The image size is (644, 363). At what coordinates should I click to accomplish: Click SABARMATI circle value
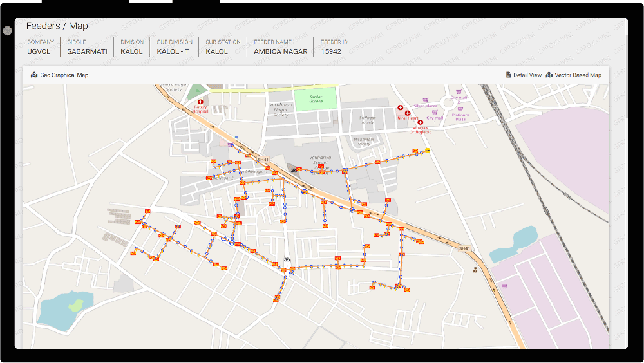coord(87,51)
